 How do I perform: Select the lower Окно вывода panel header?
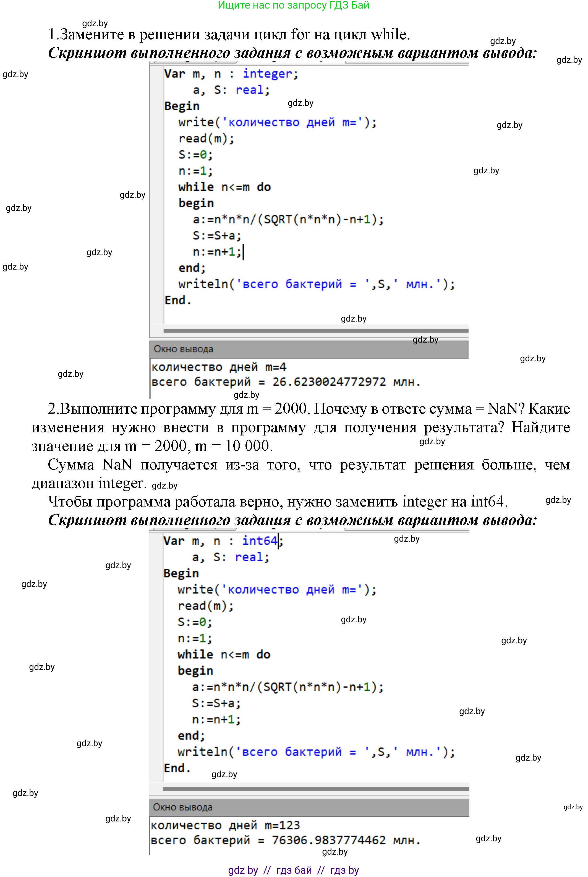pyautogui.click(x=183, y=807)
